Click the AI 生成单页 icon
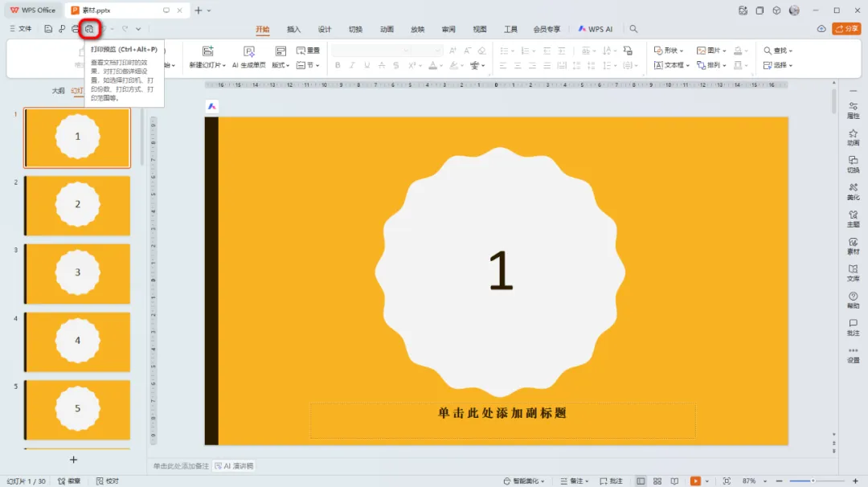This screenshot has width=868, height=487. 249,51
